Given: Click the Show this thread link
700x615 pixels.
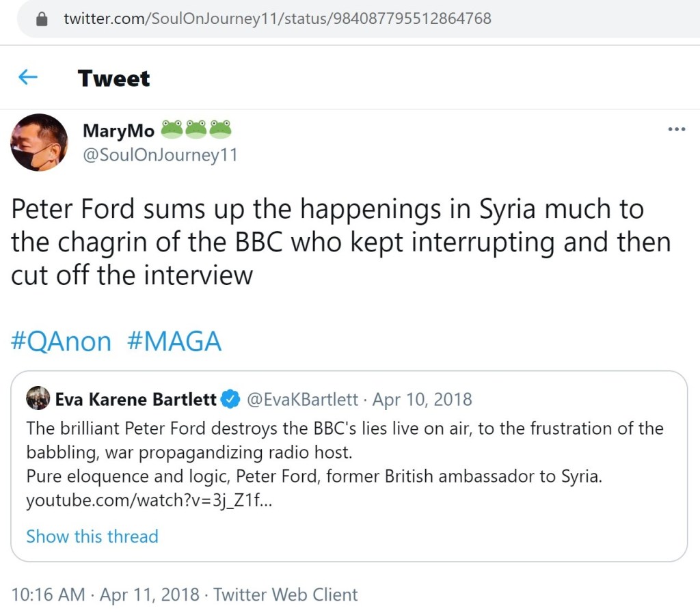Looking at the screenshot, I should pyautogui.click(x=92, y=536).
